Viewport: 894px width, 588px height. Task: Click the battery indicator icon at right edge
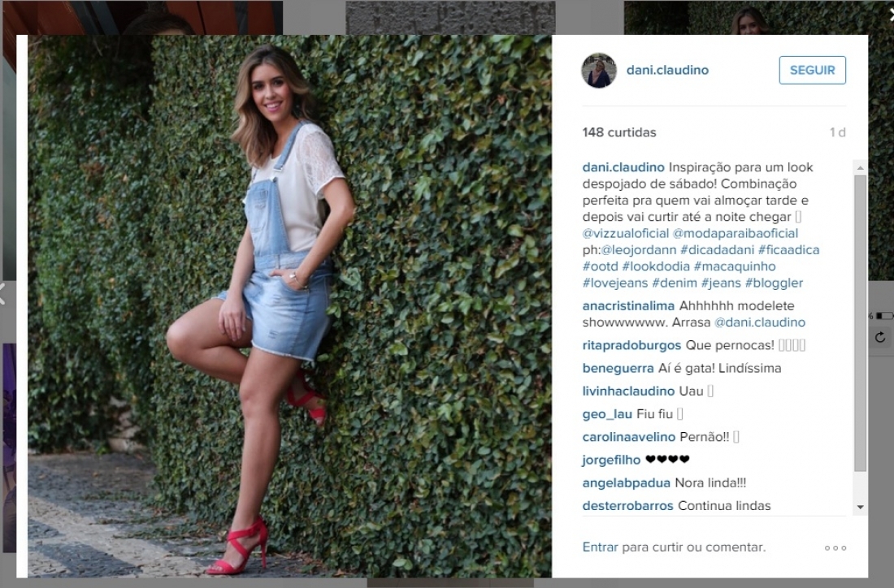point(883,315)
